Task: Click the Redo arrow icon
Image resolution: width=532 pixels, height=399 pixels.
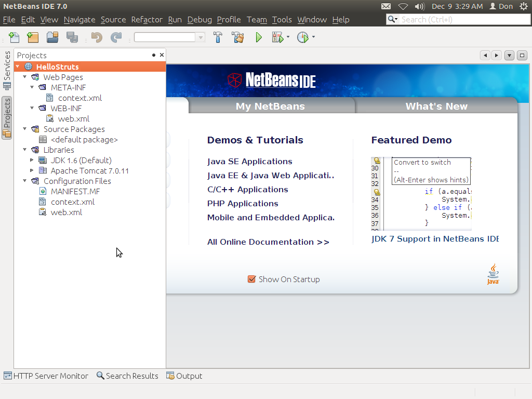Action: coord(116,37)
